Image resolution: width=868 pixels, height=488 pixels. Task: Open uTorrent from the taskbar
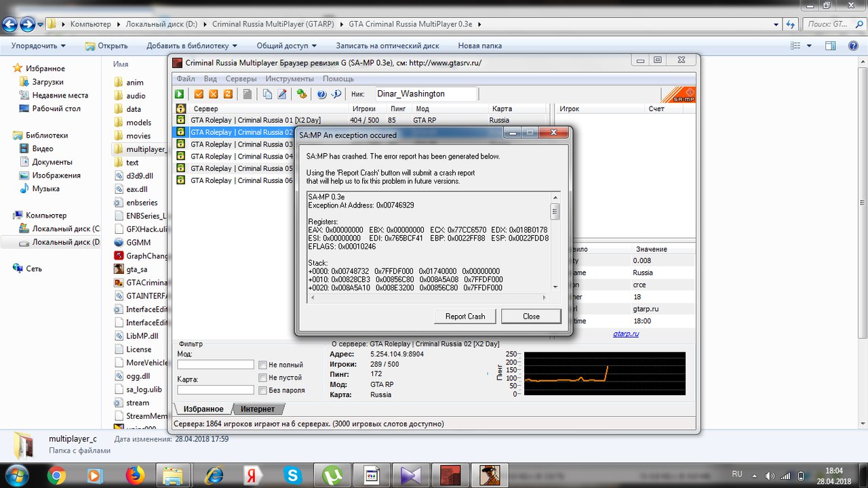pyautogui.click(x=332, y=475)
